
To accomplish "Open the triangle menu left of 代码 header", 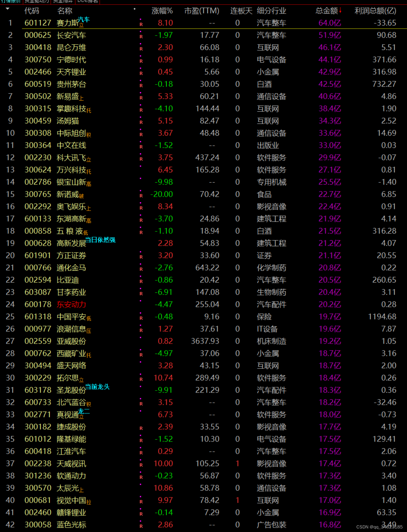I will coord(8,9).
